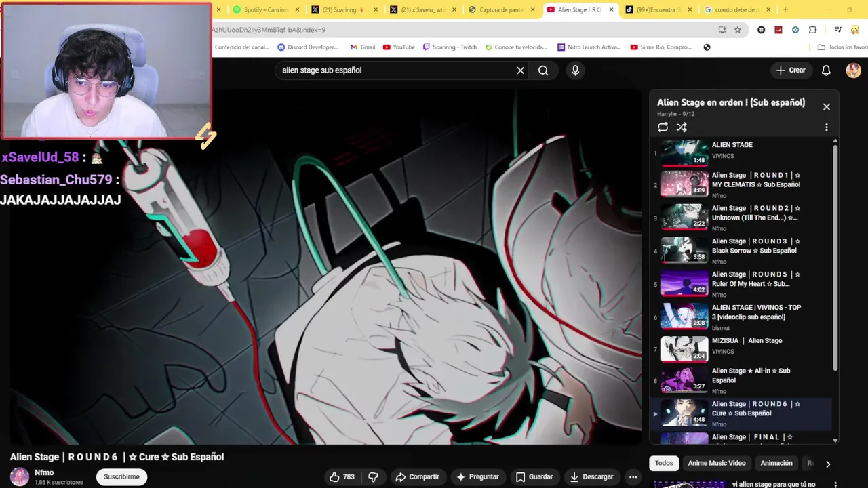The width and height of the screenshot is (868, 488).
Task: Close the Spotify tab
Action: pyautogui.click(x=297, y=9)
